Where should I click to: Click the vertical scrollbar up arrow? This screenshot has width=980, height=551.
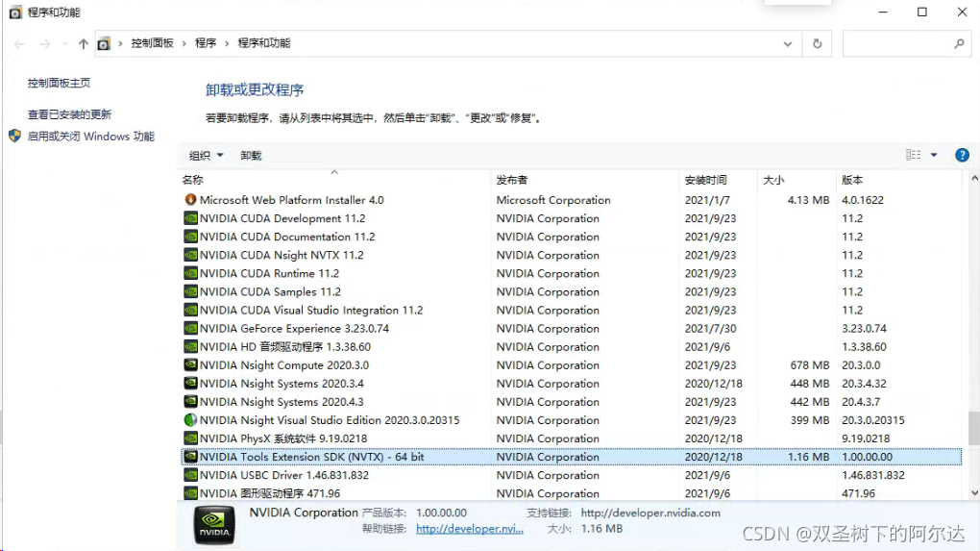[974, 179]
